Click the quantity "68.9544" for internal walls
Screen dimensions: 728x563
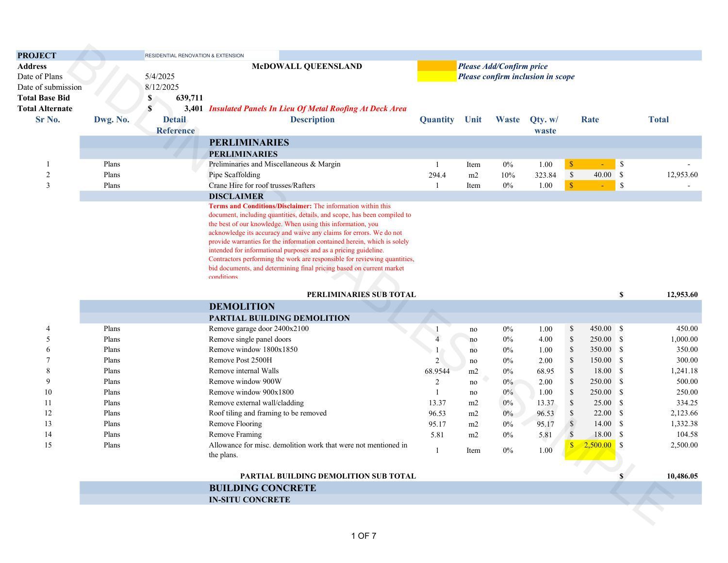[437, 371]
